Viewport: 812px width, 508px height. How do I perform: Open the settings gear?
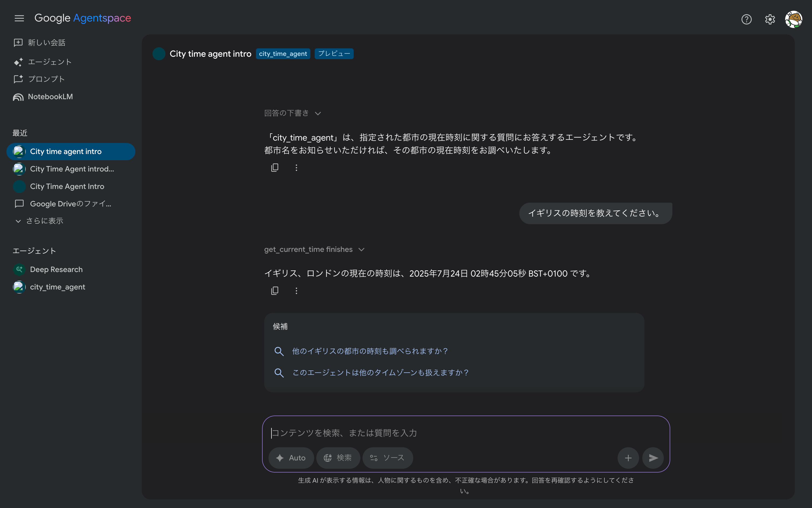[x=770, y=19]
